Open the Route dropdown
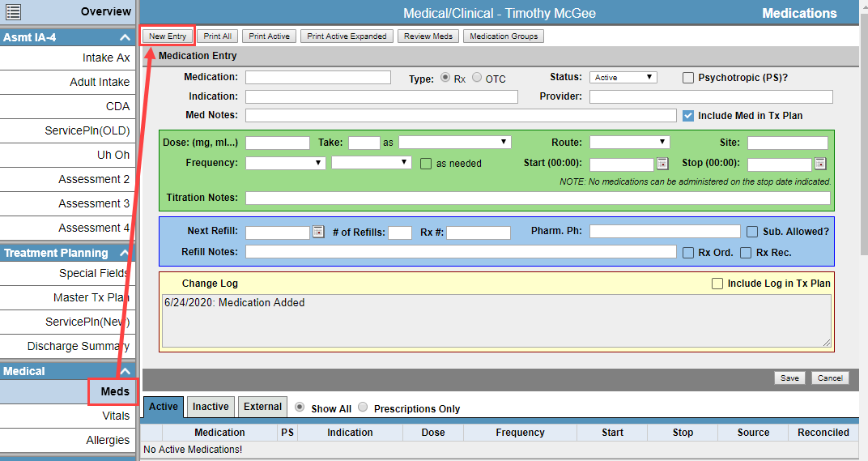Screen dimensions: 868x461 [x=629, y=143]
